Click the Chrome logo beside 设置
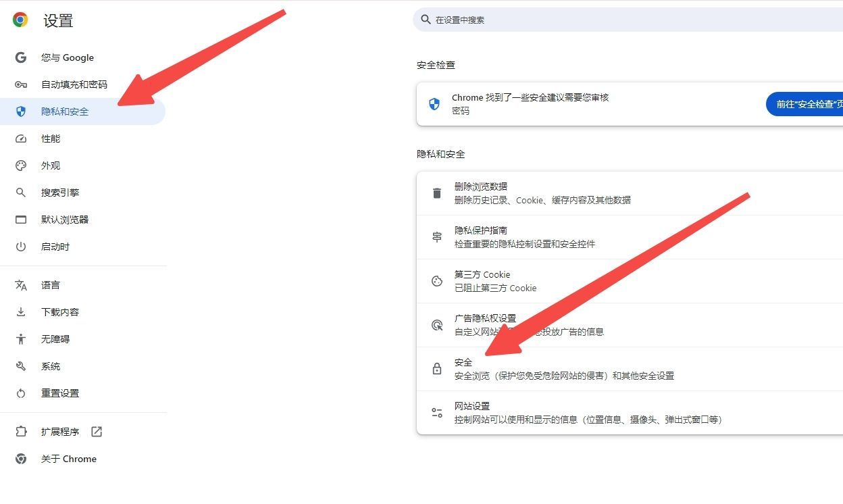Screen dimensions: 843x504 (x=20, y=20)
